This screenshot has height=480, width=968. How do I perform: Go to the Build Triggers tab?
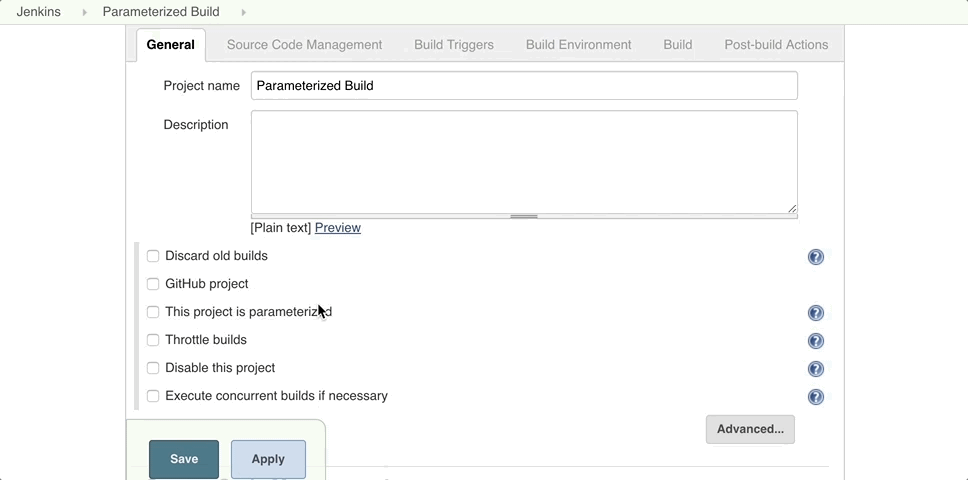(453, 45)
